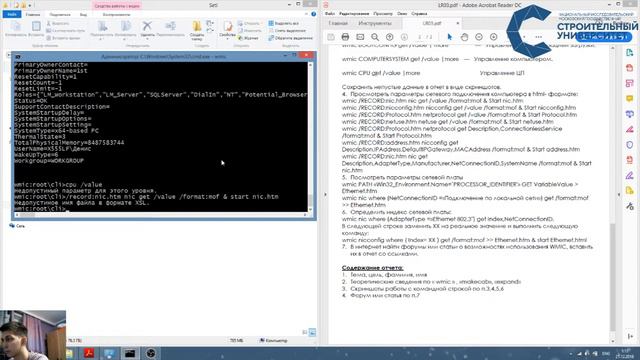Expand Acrobat's more tools ellipsis menu

538,37
